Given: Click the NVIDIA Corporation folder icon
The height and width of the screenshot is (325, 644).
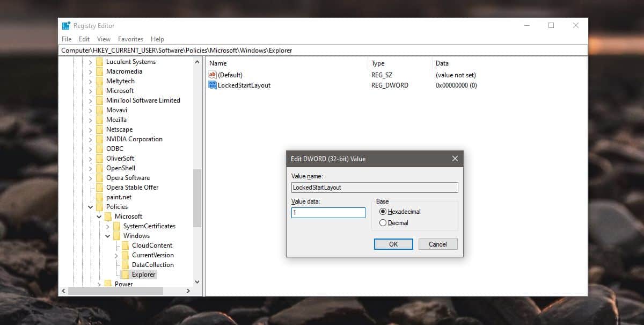Looking at the screenshot, I should 100,139.
